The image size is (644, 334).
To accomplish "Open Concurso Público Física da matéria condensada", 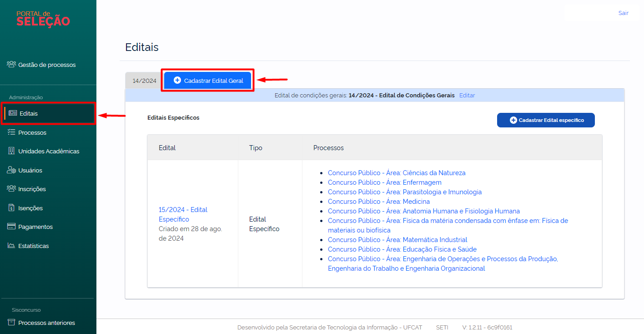I will [448, 225].
